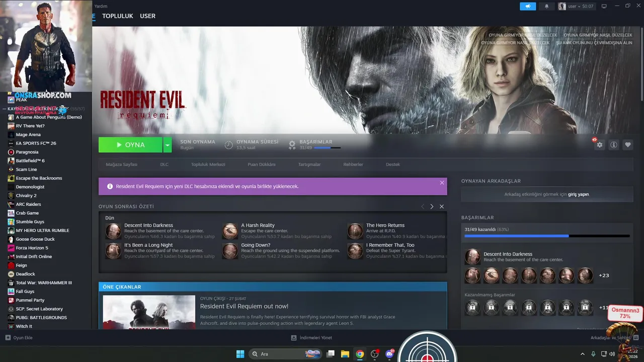Screen dimensions: 644x362
Task: Select PUBG: BATTLEGROUNDS in the library
Action: tap(41, 318)
